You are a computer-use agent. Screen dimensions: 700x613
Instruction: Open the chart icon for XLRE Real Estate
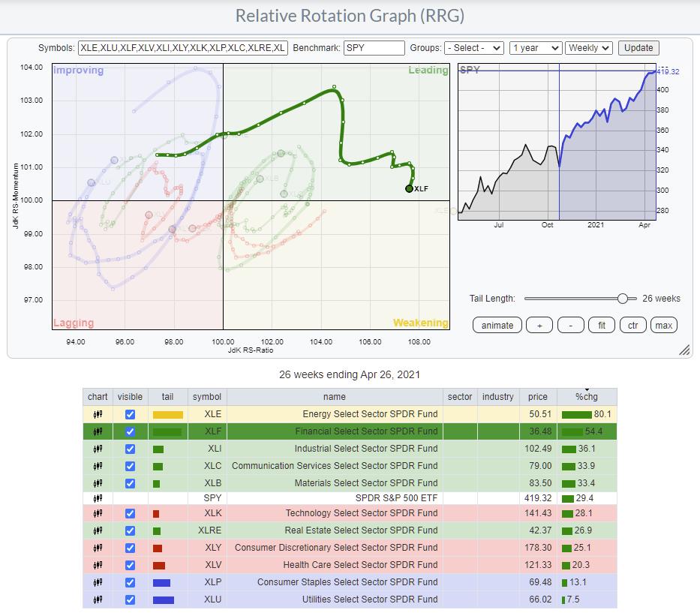(98, 530)
